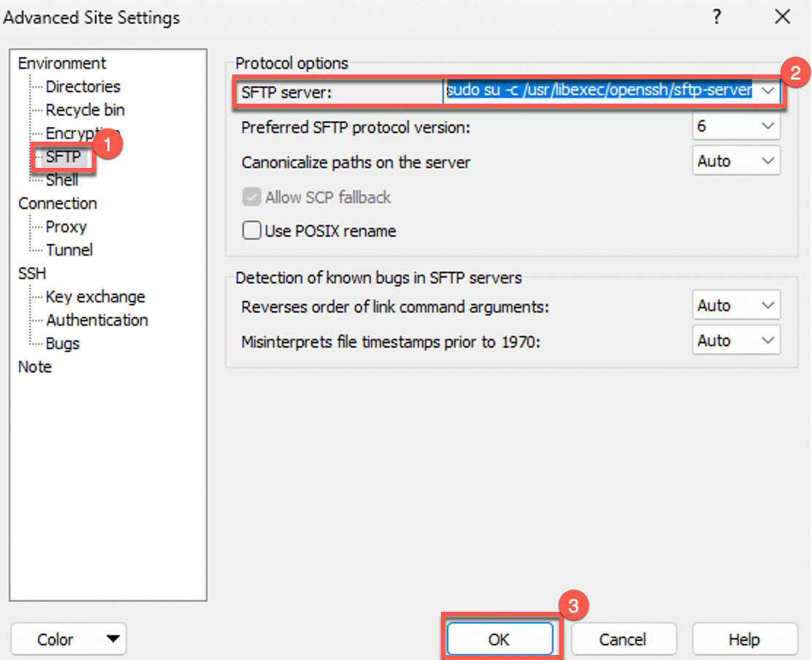Enable the Use POSIX rename checkbox
Image resolution: width=812 pixels, height=660 pixels.
click(251, 231)
